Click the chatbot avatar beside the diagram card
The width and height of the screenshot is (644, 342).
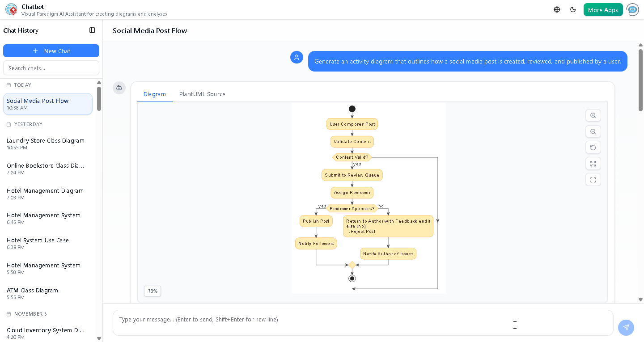(119, 88)
